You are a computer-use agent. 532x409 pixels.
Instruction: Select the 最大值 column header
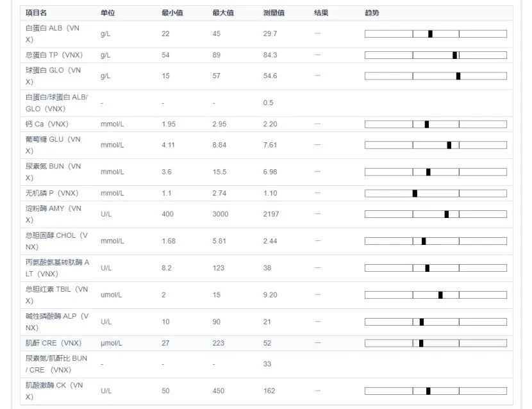pos(223,13)
